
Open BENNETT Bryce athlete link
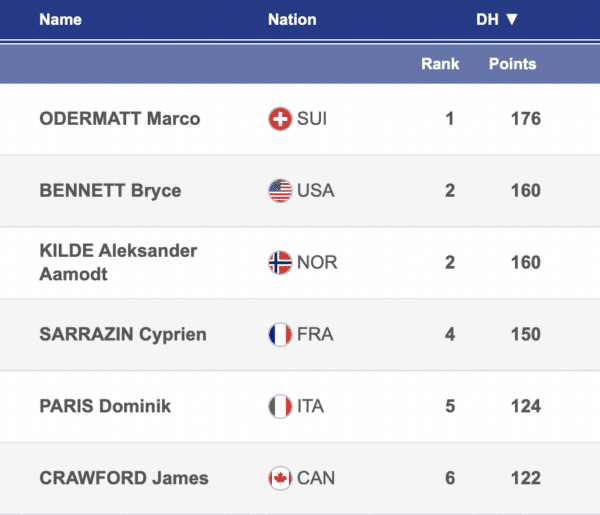coord(110,191)
